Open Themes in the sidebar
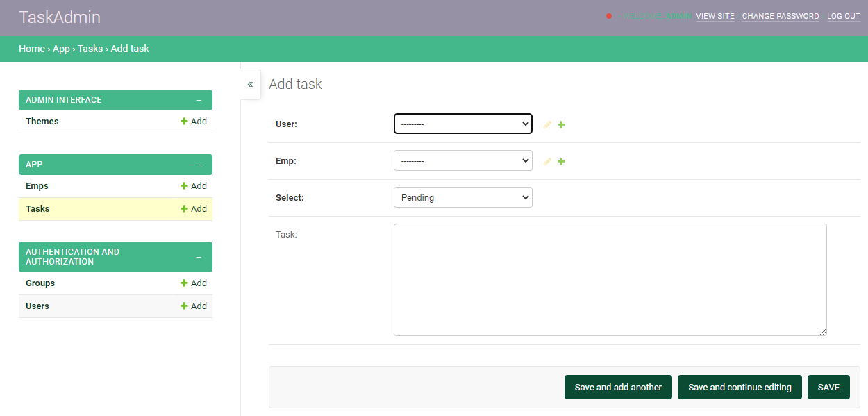The height and width of the screenshot is (416, 868). tap(42, 122)
